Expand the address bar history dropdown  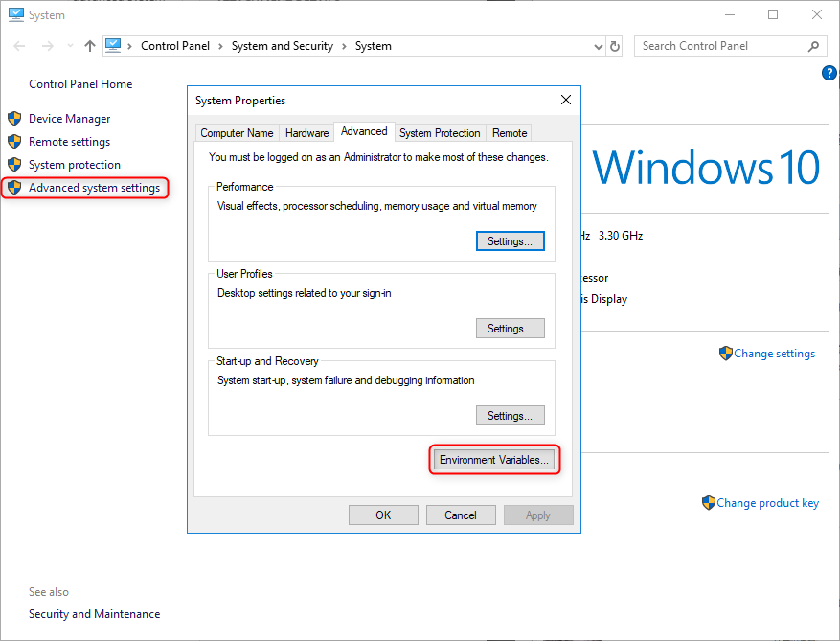tap(598, 46)
